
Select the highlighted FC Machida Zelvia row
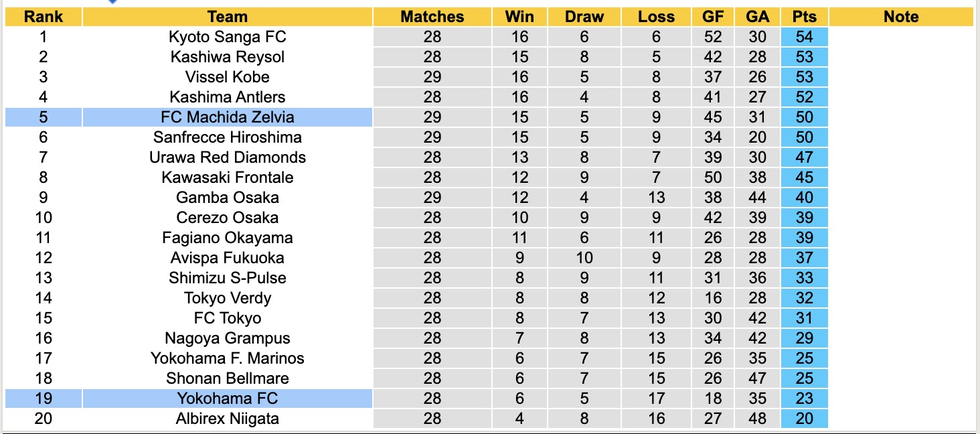[x=228, y=117]
